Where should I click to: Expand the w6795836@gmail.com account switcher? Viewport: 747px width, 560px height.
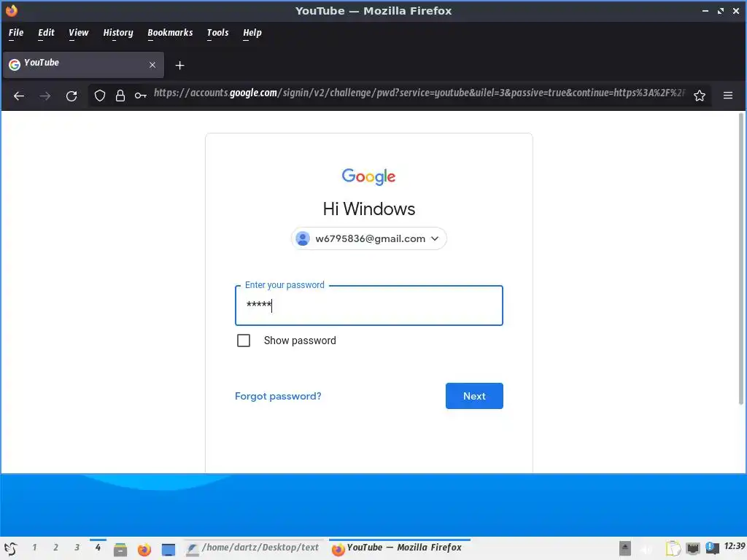click(368, 238)
